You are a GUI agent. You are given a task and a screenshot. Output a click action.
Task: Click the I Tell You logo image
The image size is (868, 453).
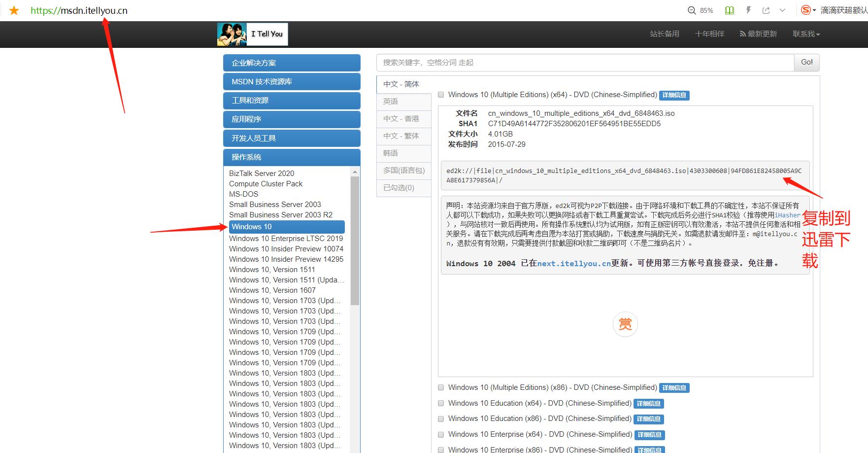(x=252, y=34)
